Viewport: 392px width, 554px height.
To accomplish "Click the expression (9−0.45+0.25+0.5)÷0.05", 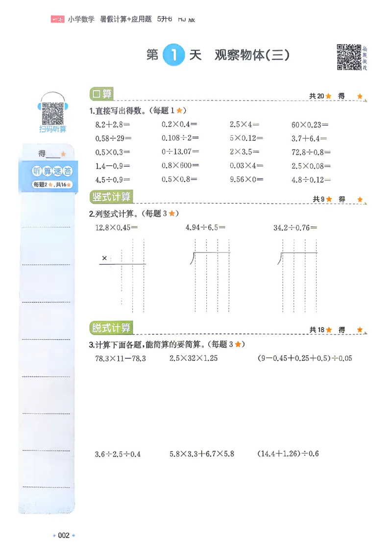I will (305, 358).
